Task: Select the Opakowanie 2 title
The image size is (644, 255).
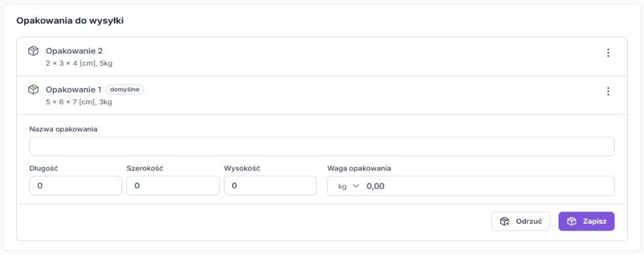Action: coord(74,51)
